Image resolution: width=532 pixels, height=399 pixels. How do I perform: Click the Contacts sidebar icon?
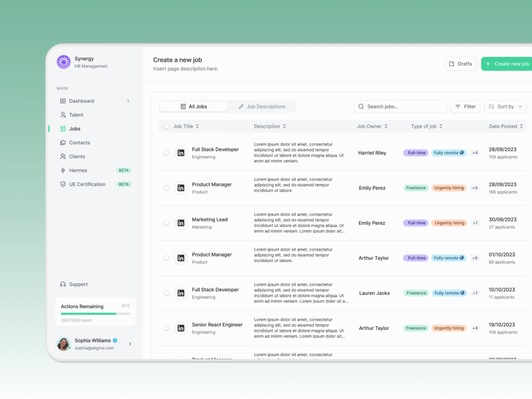click(x=63, y=142)
